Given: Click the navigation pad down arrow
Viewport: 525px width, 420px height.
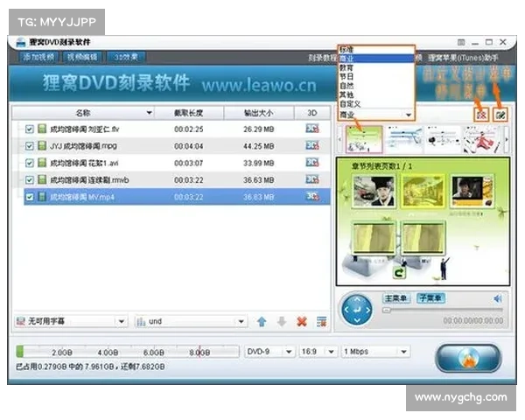Looking at the screenshot, I should [x=357, y=320].
